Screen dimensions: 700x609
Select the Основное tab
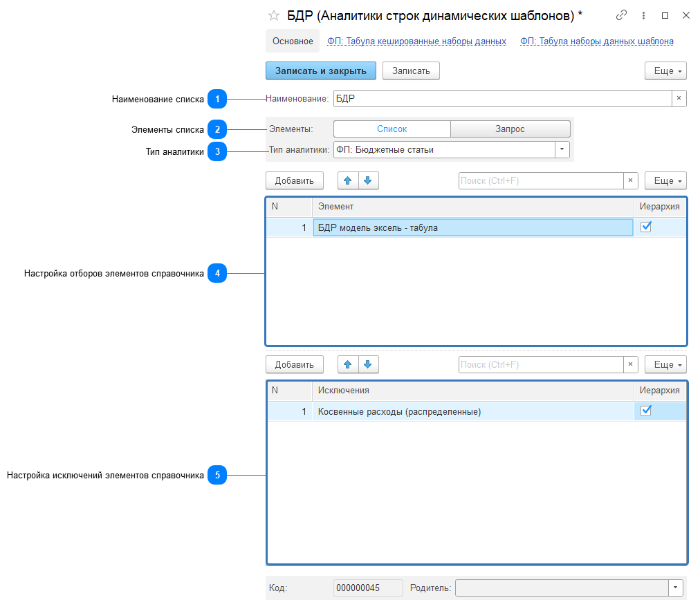(293, 41)
